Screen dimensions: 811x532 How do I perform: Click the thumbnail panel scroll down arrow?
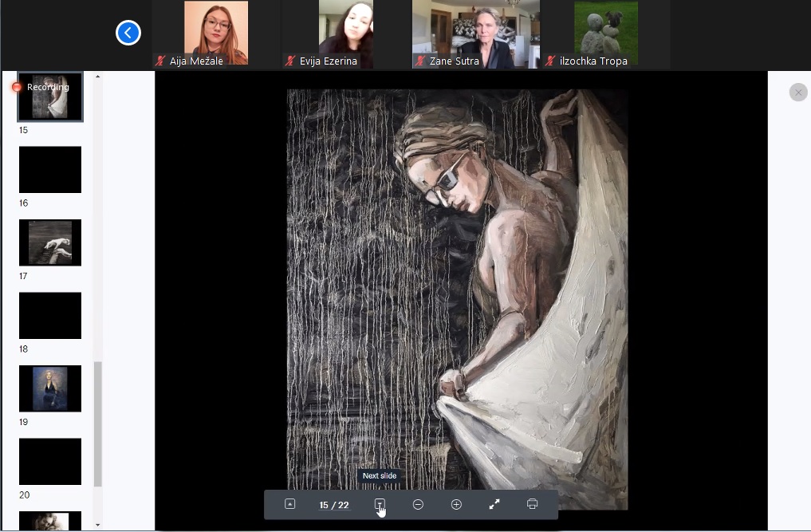click(98, 526)
